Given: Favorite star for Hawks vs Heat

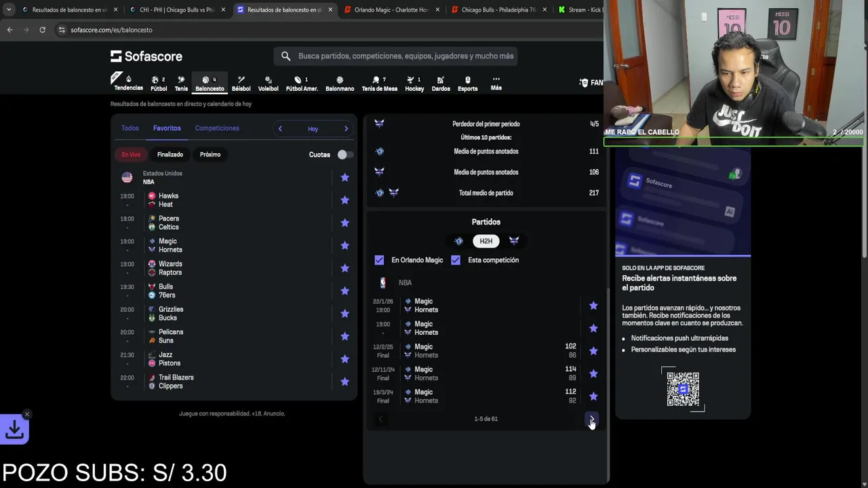Looking at the screenshot, I should (x=344, y=200).
